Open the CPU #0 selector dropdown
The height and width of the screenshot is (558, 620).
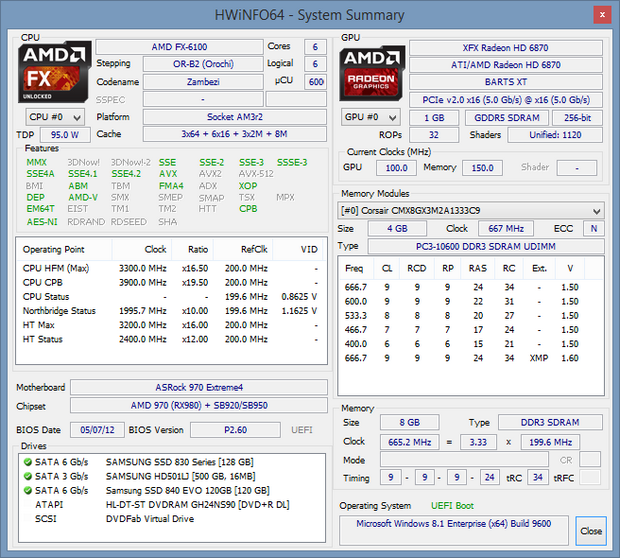pyautogui.click(x=55, y=117)
